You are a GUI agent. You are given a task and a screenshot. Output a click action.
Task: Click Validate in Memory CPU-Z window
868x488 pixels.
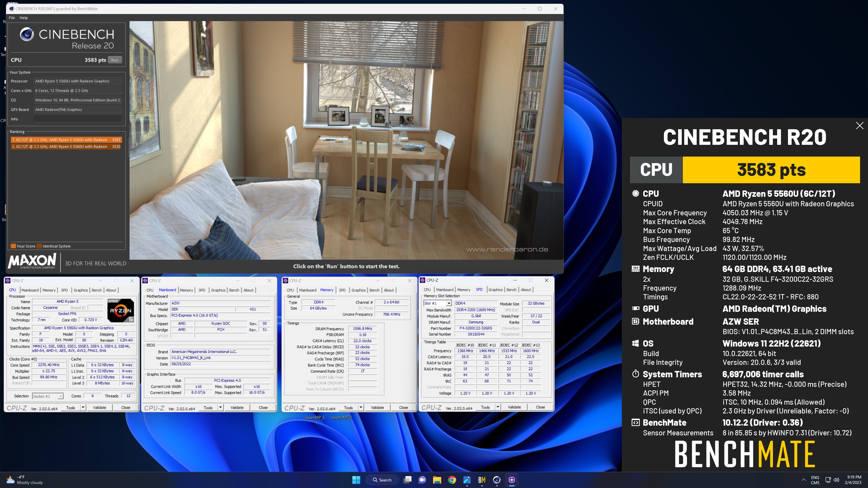pyautogui.click(x=377, y=408)
